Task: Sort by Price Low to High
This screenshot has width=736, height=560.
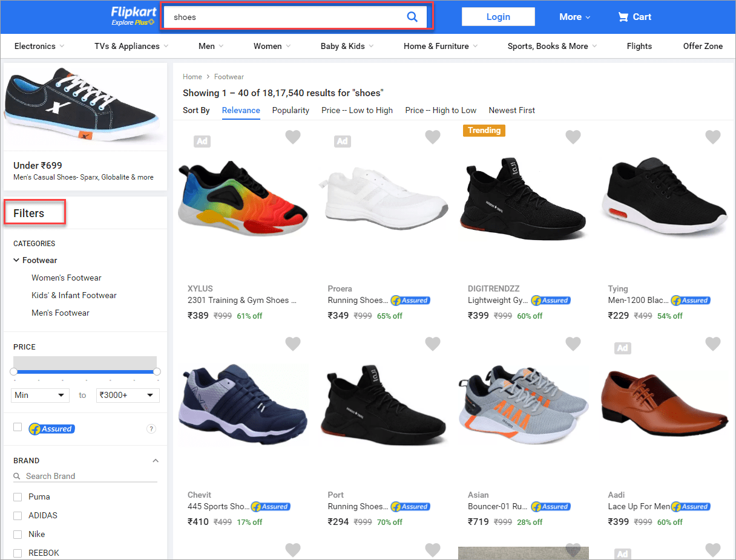Action: click(357, 110)
